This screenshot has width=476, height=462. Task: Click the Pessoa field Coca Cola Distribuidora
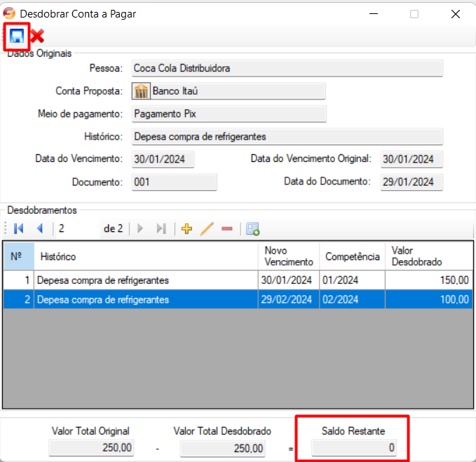point(287,68)
